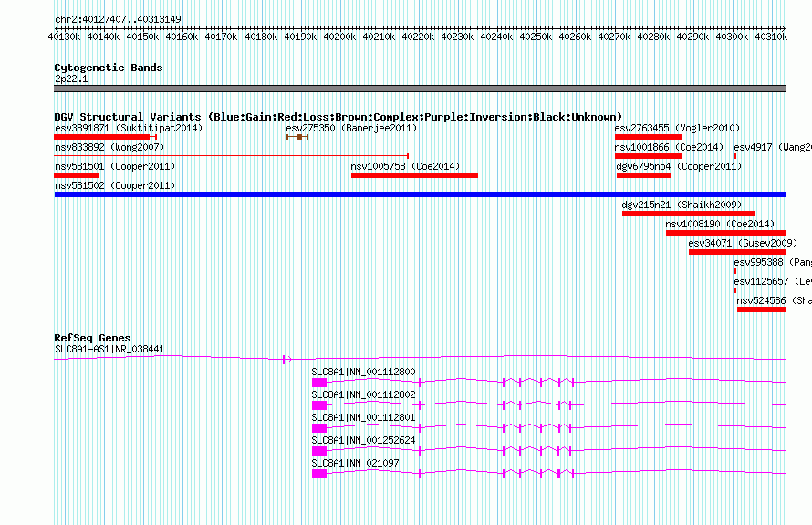Click the thin red line of nsv833892
The height and width of the screenshot is (525, 812).
(231, 155)
